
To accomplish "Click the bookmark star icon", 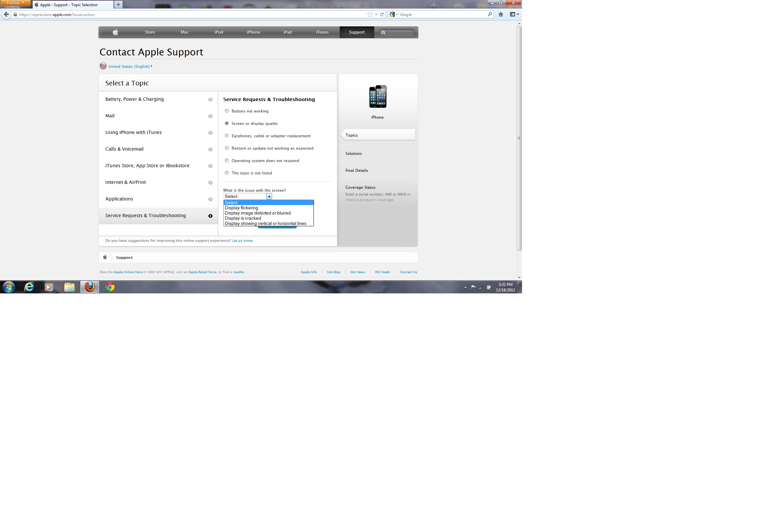I will click(x=370, y=14).
